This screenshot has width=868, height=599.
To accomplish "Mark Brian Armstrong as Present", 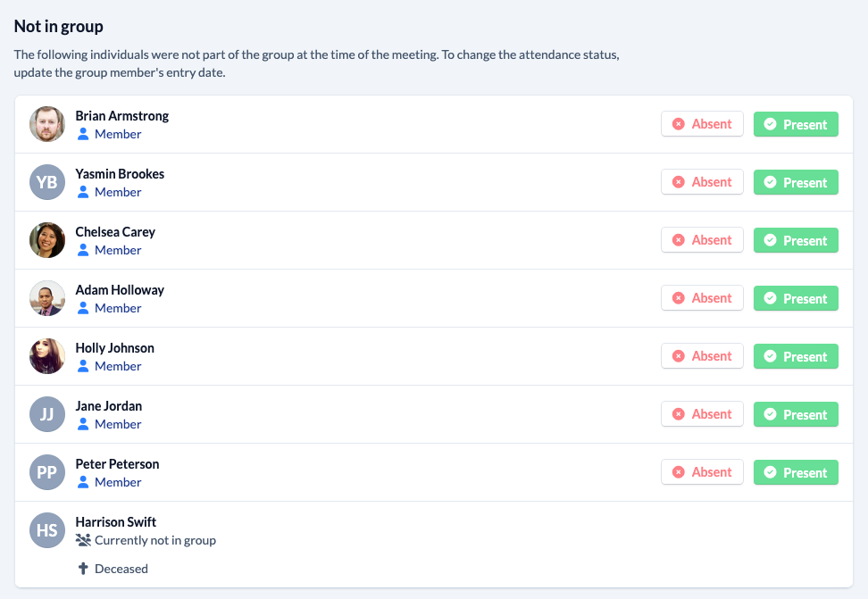I will point(796,124).
